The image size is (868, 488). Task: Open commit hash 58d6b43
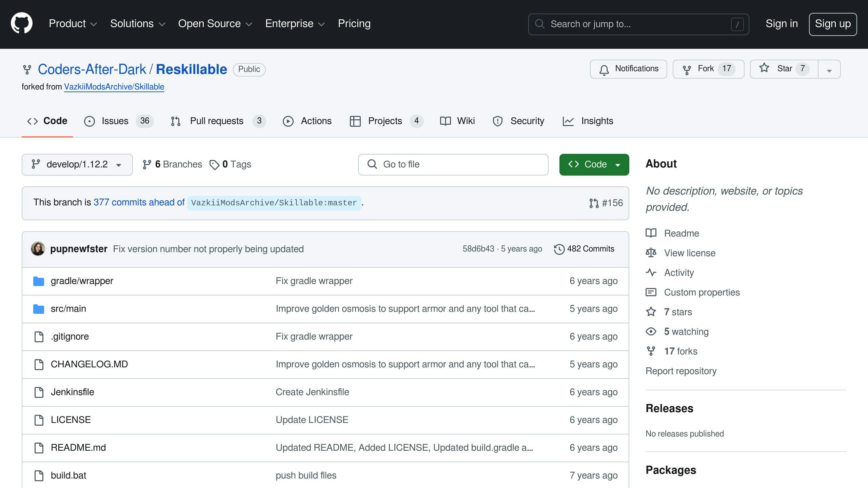click(x=478, y=249)
